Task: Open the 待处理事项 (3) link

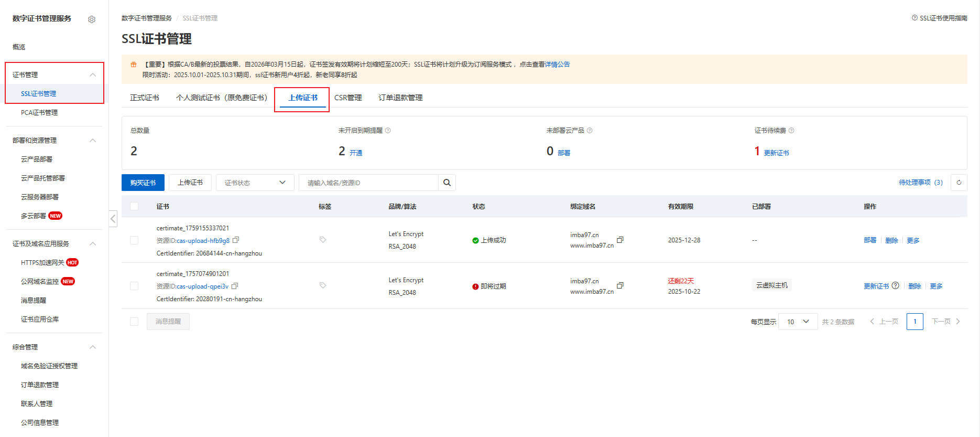Action: coord(920,183)
